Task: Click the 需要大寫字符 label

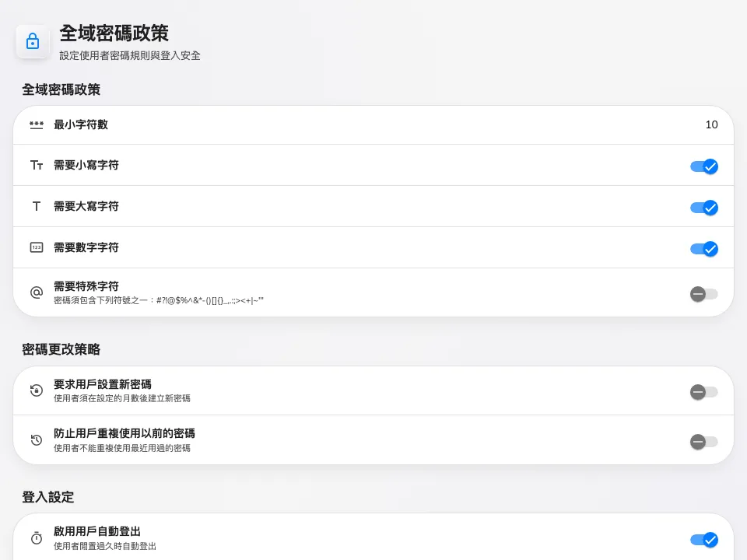Action: coord(86,206)
